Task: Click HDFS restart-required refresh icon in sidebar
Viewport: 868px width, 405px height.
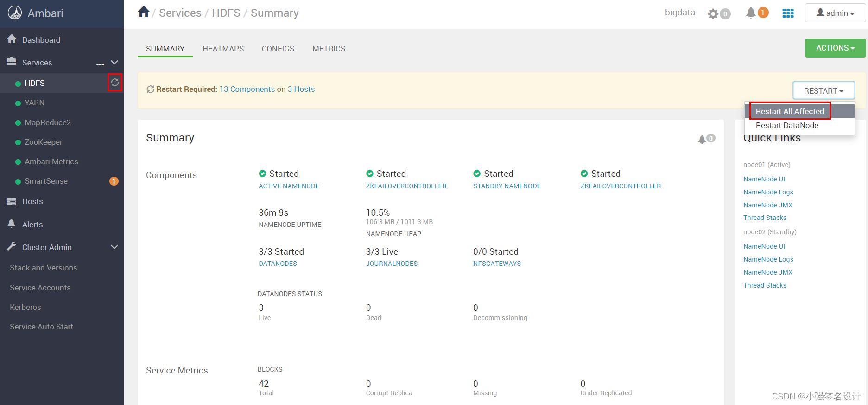Action: coord(115,83)
